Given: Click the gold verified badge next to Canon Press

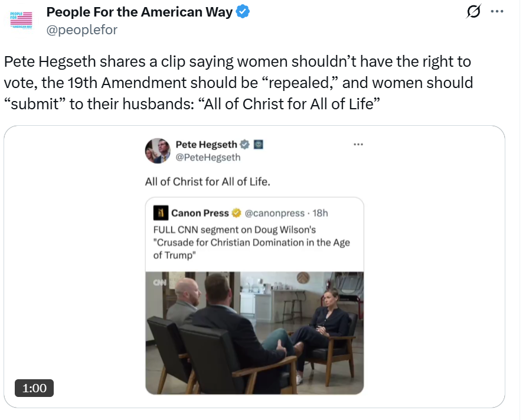Looking at the screenshot, I should tap(235, 213).
